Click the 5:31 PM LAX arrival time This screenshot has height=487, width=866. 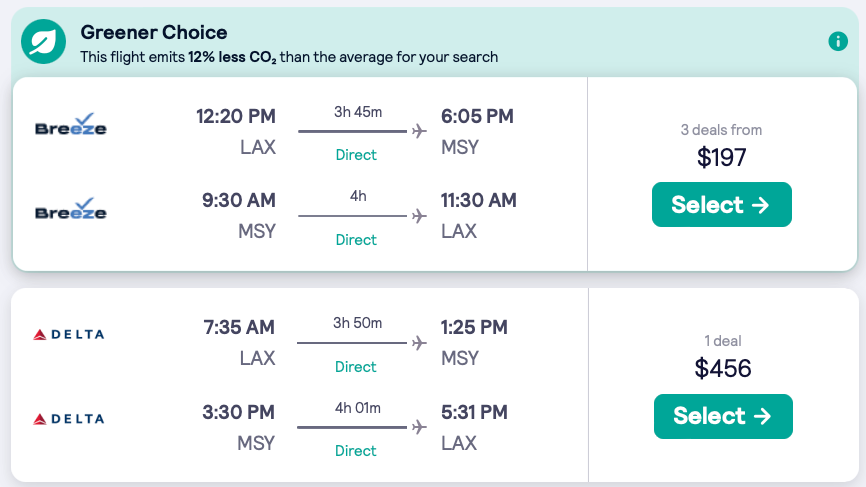474,412
